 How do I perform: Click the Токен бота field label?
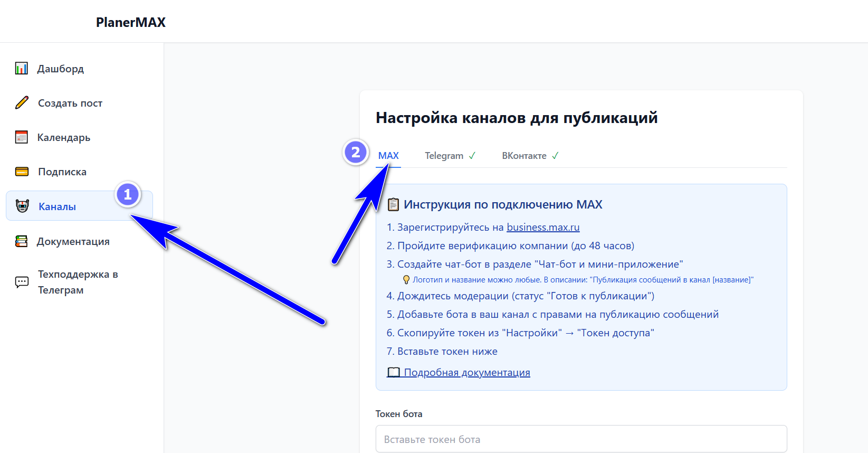(399, 414)
